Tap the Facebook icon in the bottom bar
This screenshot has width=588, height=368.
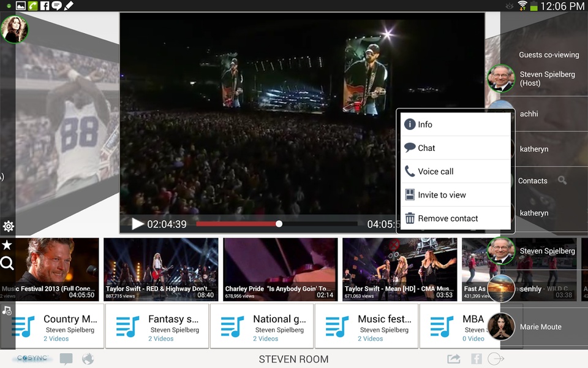point(477,359)
